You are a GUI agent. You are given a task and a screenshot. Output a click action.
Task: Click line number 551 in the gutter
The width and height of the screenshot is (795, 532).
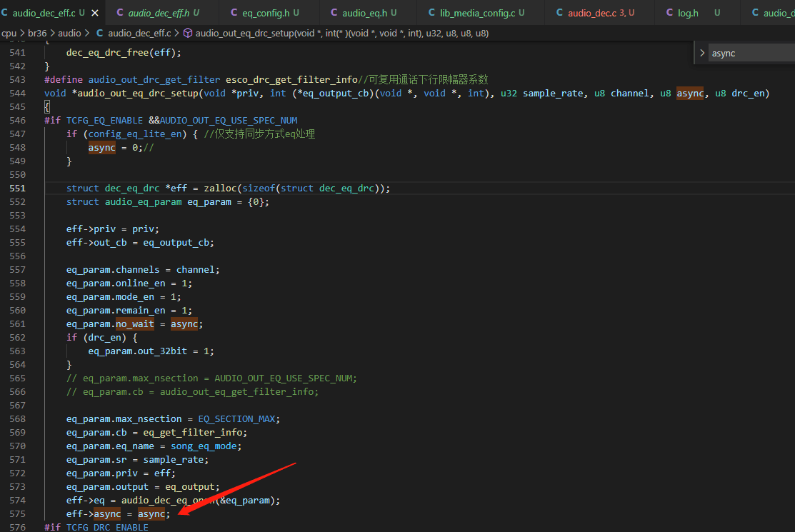(x=17, y=188)
